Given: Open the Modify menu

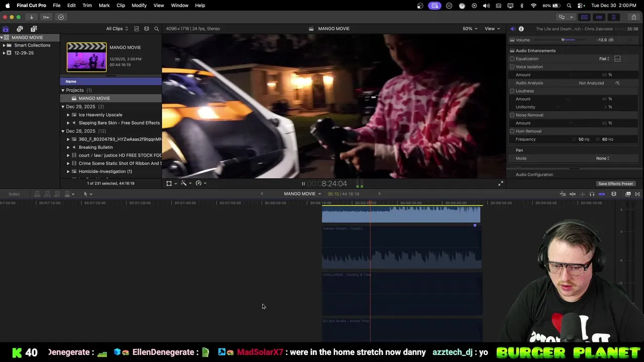Looking at the screenshot, I should tap(139, 6).
